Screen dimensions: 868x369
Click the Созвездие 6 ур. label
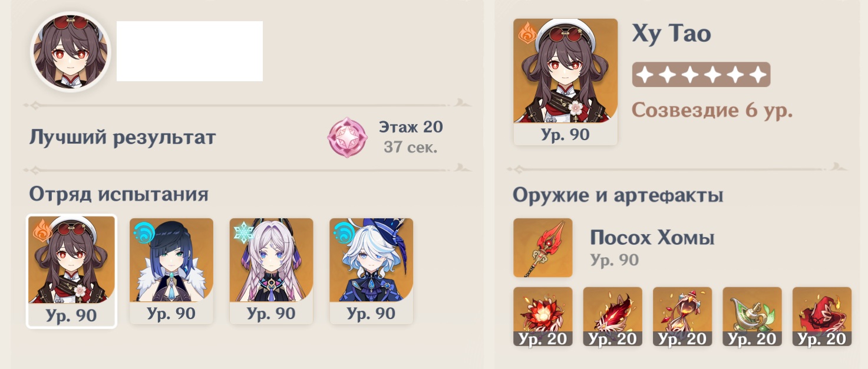pyautogui.click(x=712, y=110)
